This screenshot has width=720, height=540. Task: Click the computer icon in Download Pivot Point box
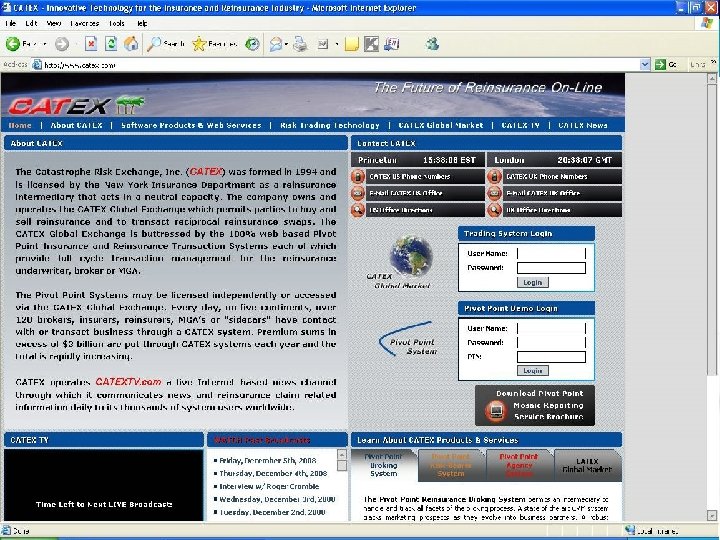click(495, 410)
